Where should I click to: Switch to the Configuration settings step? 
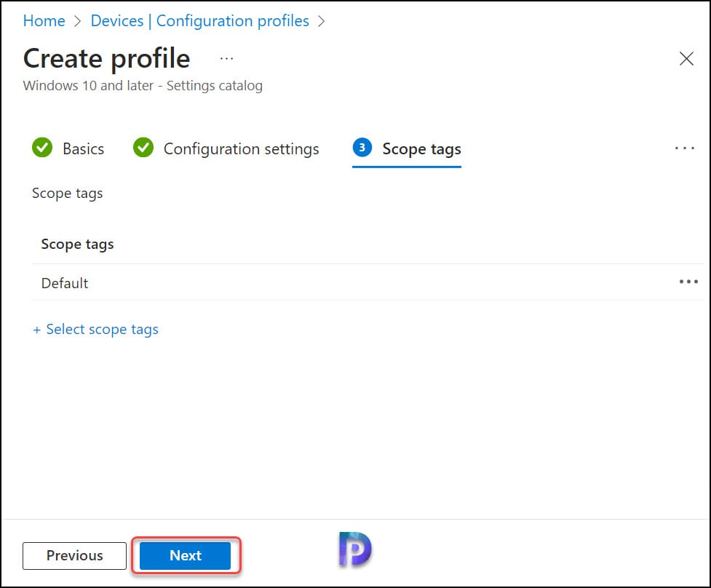coord(226,148)
